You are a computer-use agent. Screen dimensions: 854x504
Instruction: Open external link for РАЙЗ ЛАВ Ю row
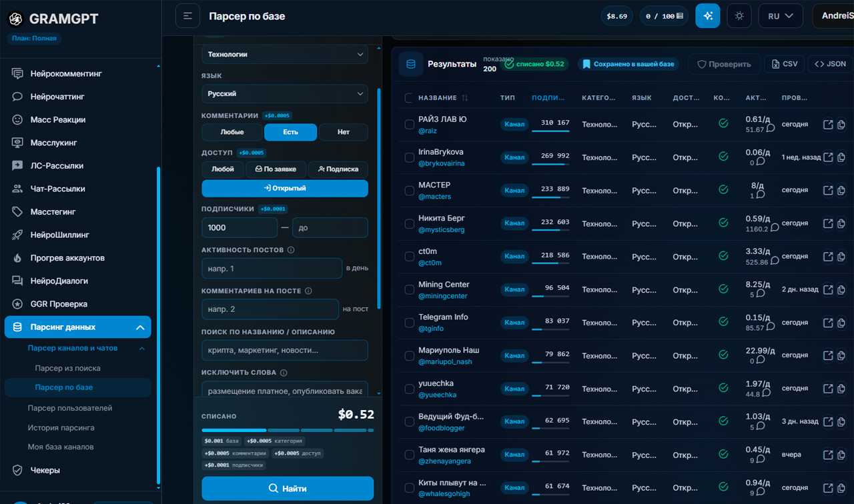828,125
